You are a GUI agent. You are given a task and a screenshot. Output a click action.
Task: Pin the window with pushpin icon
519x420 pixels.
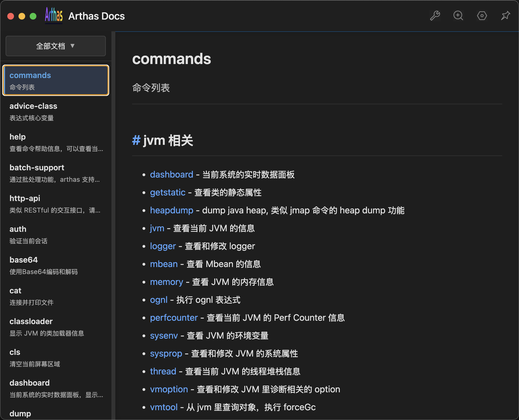[505, 16]
